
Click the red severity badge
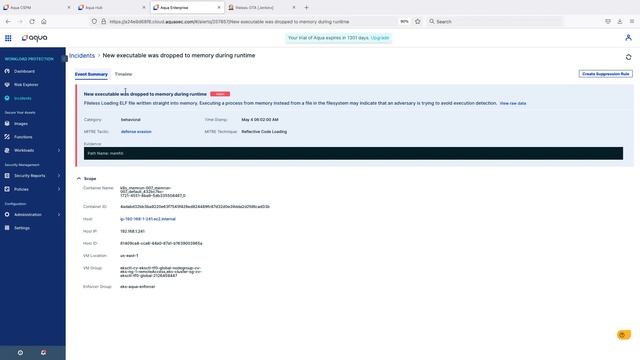click(x=220, y=94)
